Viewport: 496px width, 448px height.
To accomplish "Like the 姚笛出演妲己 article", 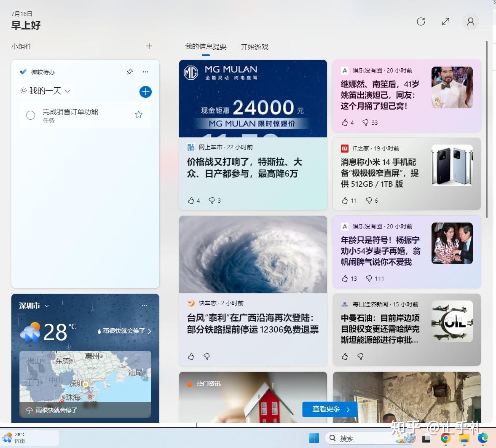I will point(345,123).
